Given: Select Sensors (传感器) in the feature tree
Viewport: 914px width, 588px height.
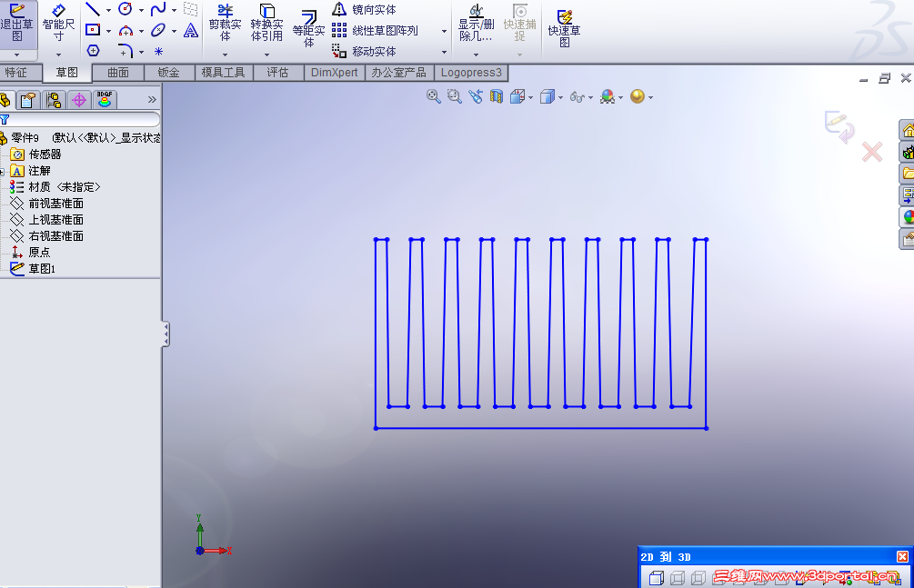Looking at the screenshot, I should click(x=36, y=154).
